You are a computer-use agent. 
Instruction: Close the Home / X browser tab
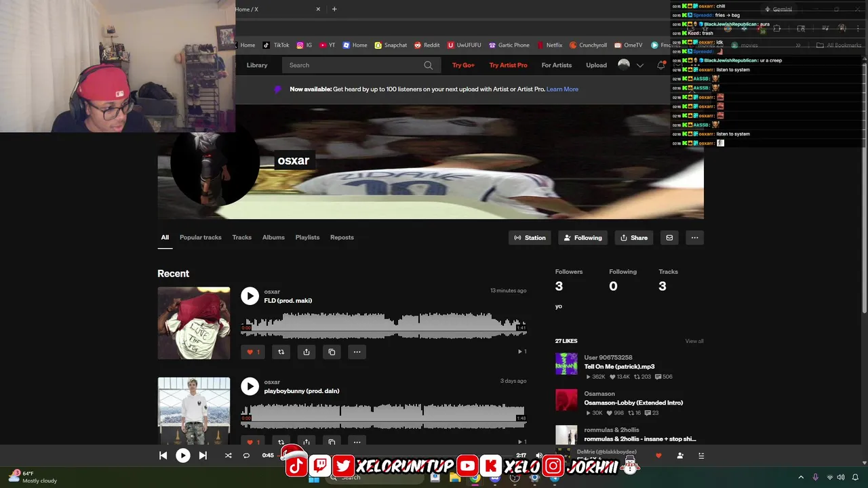318,9
